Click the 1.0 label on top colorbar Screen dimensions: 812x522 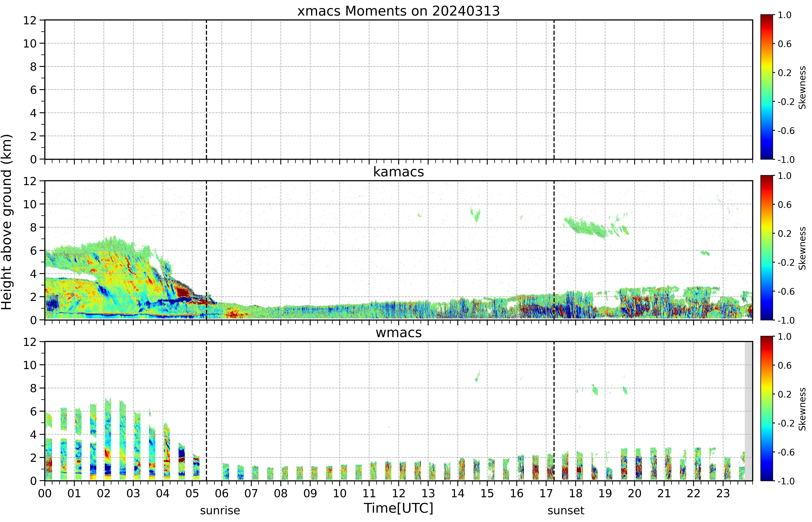point(785,15)
